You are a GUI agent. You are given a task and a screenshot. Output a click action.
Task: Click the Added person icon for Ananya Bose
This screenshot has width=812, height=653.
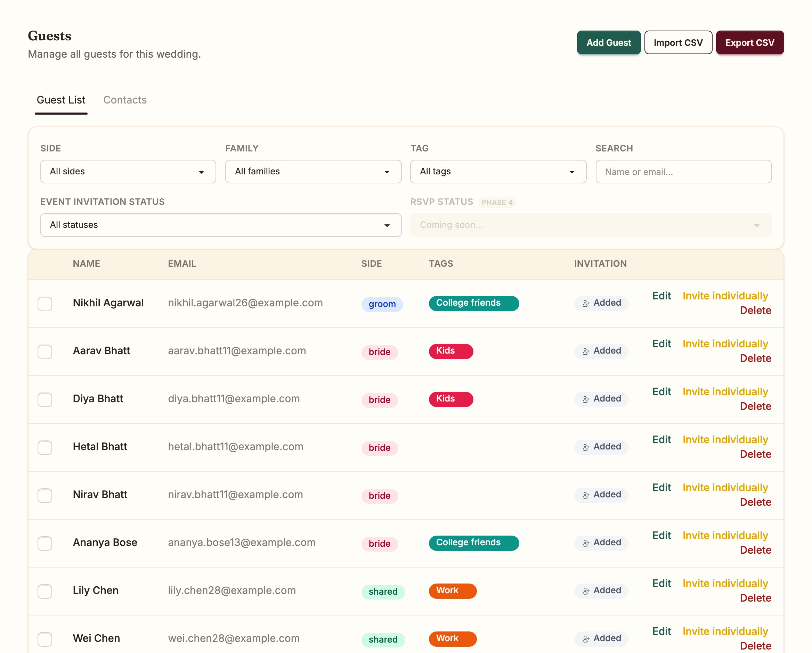(x=586, y=543)
